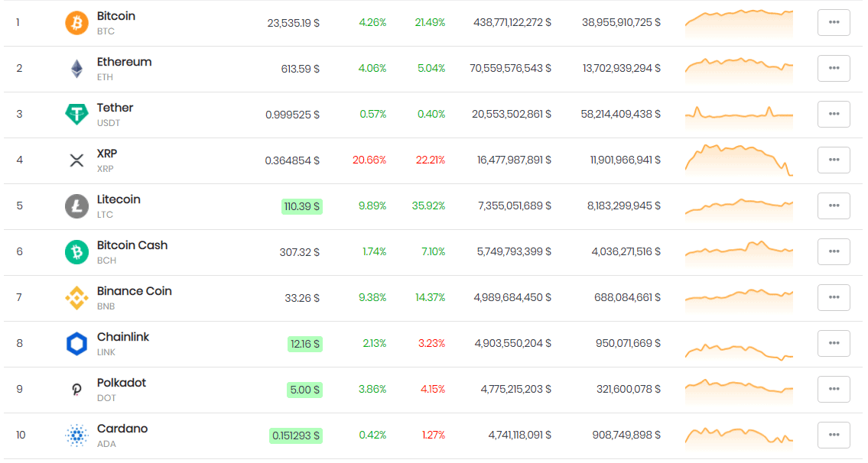Select the highlighted Litecoin price 110.39 $
This screenshot has width=868, height=463.
tap(301, 207)
